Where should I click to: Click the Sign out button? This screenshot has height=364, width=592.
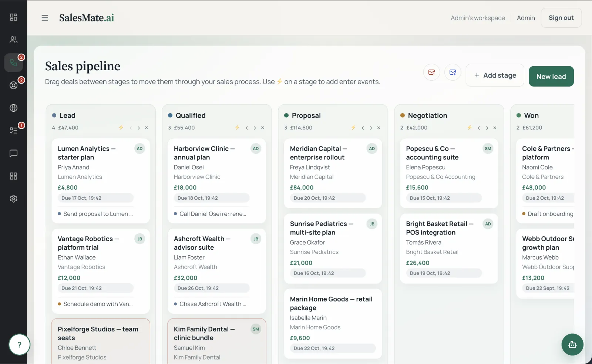pos(561,18)
